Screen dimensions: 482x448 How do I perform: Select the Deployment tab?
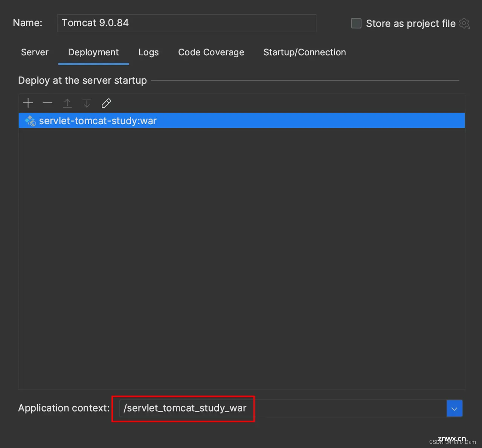point(93,52)
